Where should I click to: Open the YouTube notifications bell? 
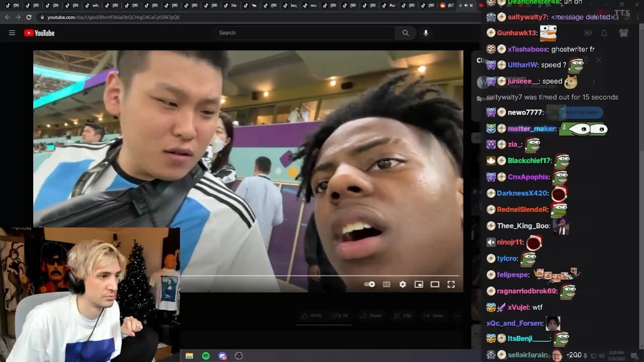click(x=604, y=33)
